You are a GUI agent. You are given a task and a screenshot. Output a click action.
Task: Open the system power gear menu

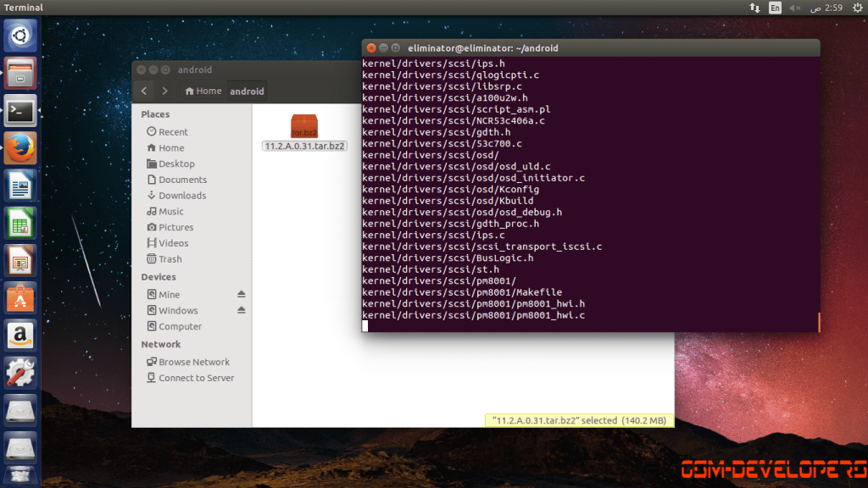[x=857, y=8]
